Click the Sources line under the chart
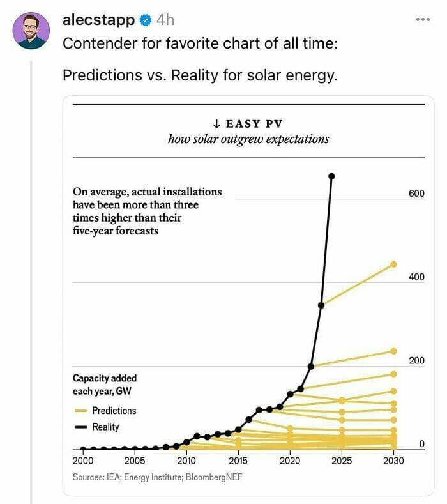Viewport: 447px width, 504px height. click(x=157, y=477)
